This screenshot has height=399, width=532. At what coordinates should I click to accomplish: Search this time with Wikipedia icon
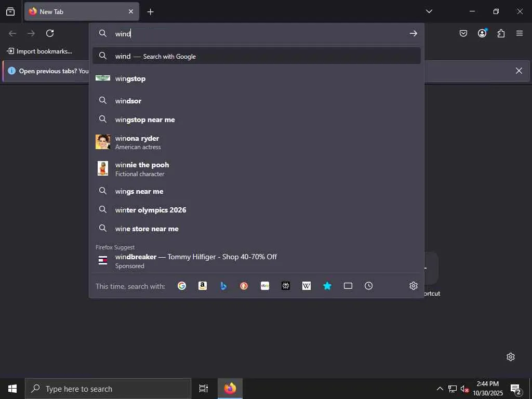pyautogui.click(x=307, y=286)
